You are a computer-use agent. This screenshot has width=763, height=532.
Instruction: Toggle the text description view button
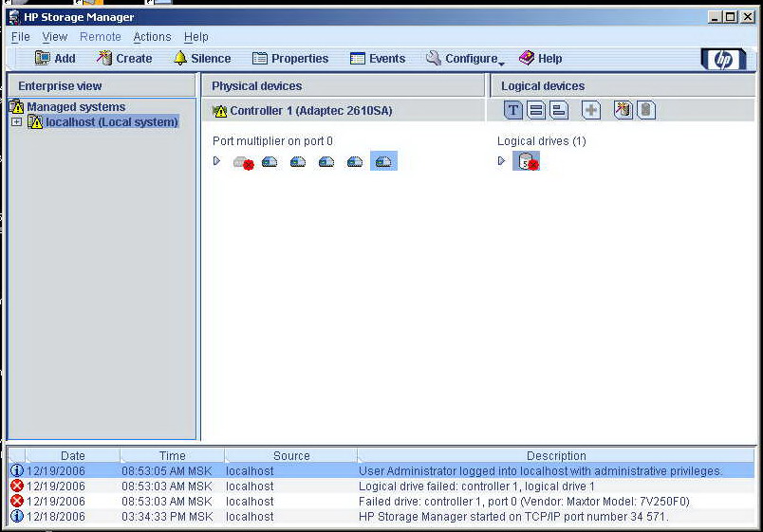pyautogui.click(x=512, y=111)
